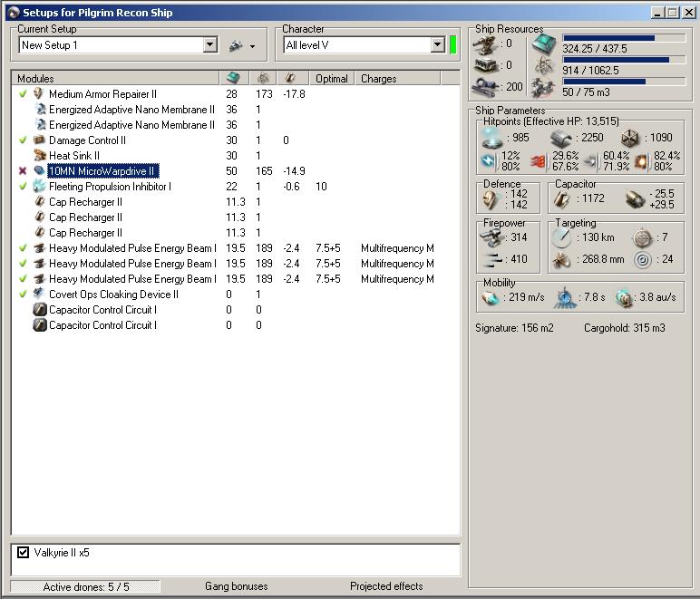Click the scan resolution icon showing 268.8 mm

pos(561,259)
